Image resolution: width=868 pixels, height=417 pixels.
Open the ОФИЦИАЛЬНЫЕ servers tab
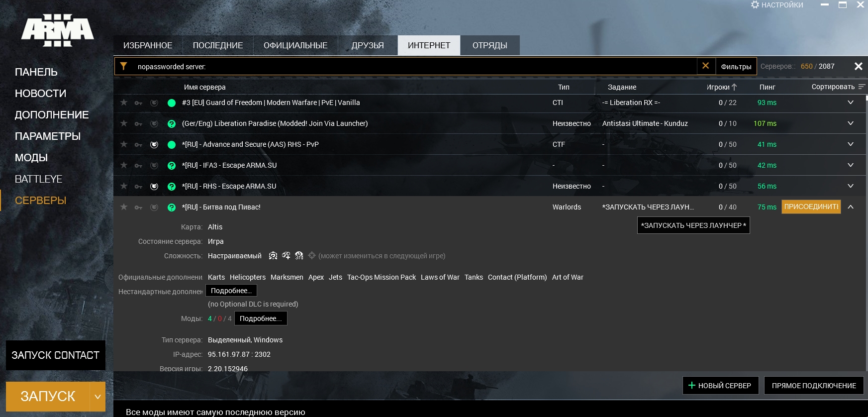[x=295, y=45]
